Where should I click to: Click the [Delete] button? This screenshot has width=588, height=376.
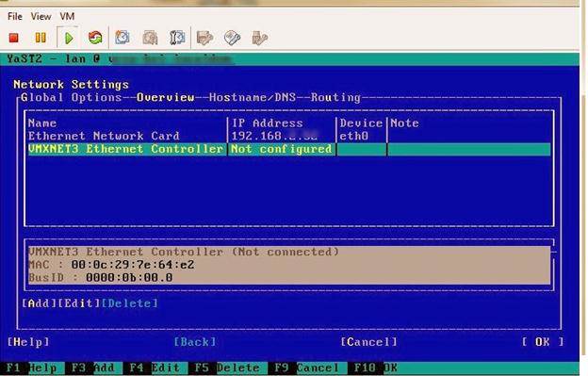[130, 303]
